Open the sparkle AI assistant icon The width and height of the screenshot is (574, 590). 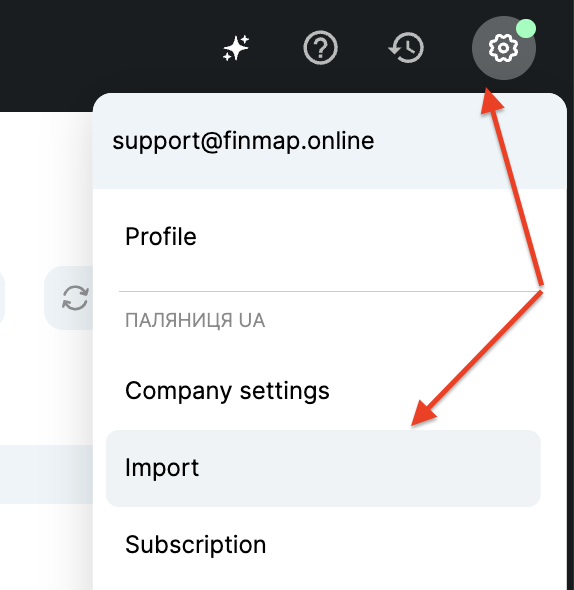(x=236, y=48)
